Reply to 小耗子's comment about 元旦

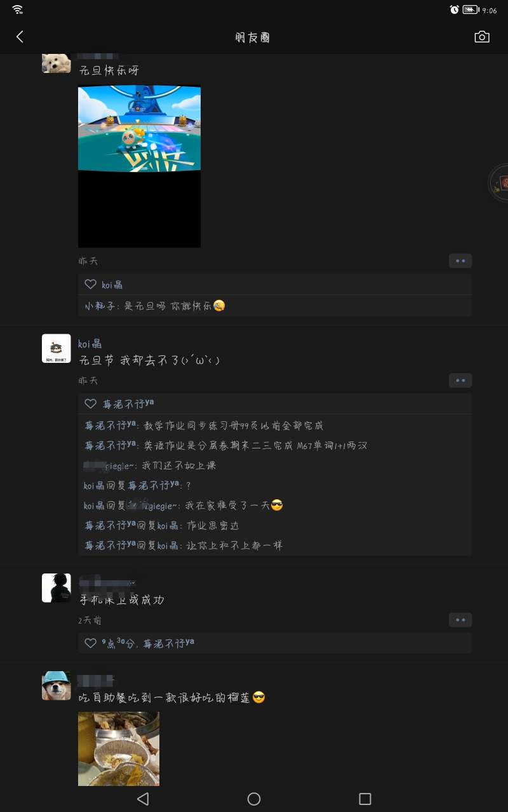pos(155,306)
